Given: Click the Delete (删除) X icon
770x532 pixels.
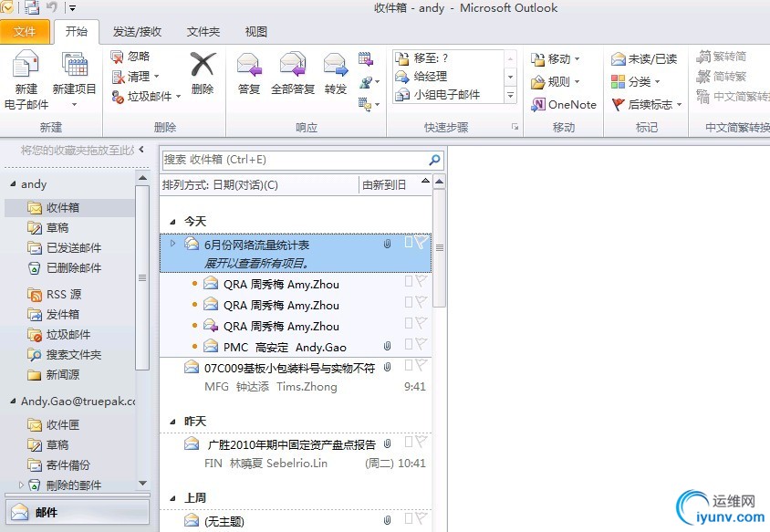Looking at the screenshot, I should pos(203,65).
